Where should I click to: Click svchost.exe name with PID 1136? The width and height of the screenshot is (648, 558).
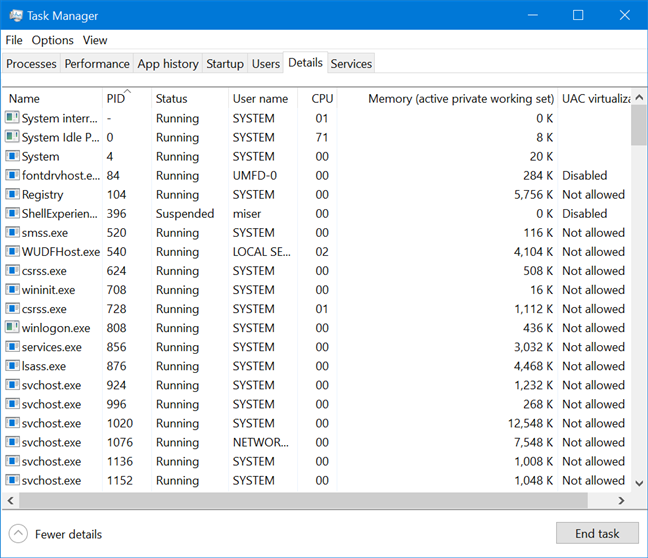[51, 461]
